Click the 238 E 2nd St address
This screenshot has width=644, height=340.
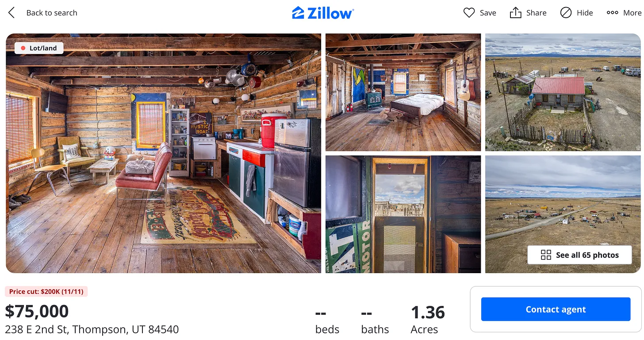tap(92, 330)
